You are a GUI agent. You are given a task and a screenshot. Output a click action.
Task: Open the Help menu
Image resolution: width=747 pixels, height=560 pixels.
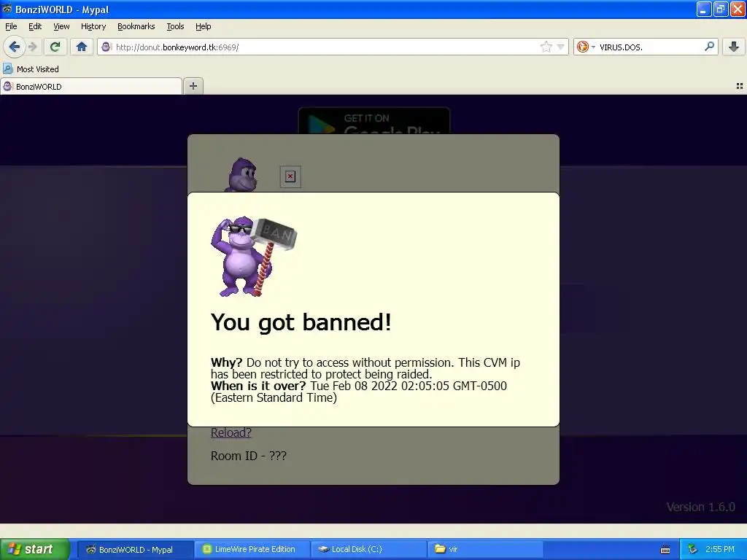[204, 26]
